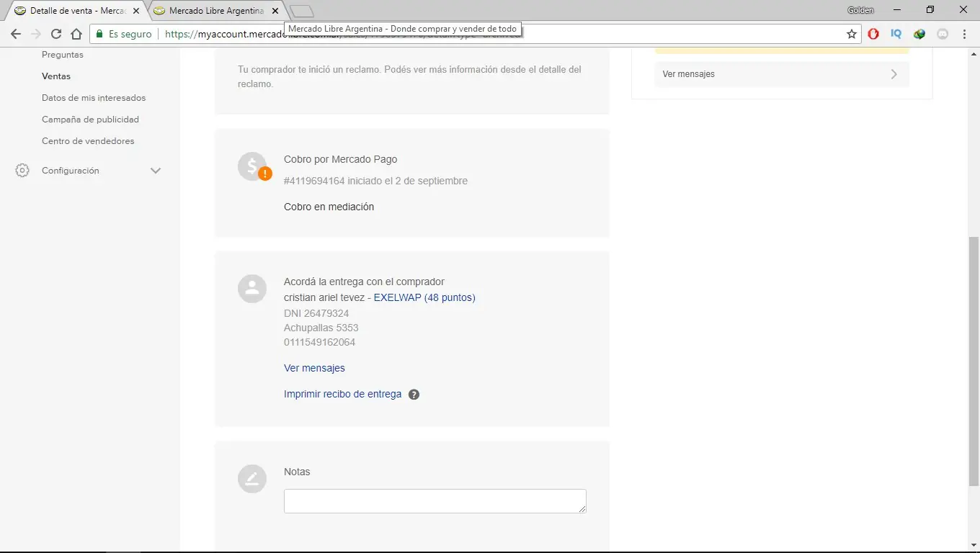Open Preguntas in the sidebar
Viewport: 980px width, 553px height.
(63, 55)
